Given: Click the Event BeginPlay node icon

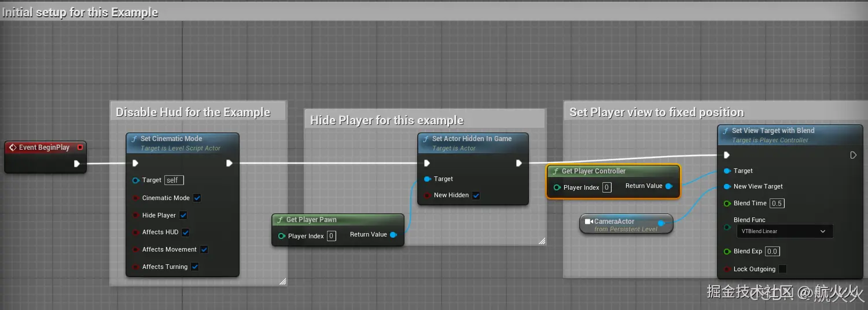Looking at the screenshot, I should (x=13, y=147).
